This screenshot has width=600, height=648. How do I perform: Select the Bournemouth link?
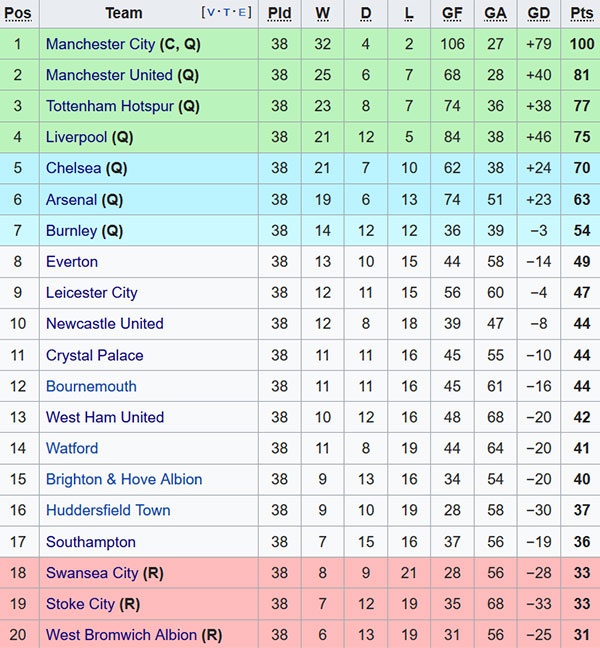click(91, 386)
